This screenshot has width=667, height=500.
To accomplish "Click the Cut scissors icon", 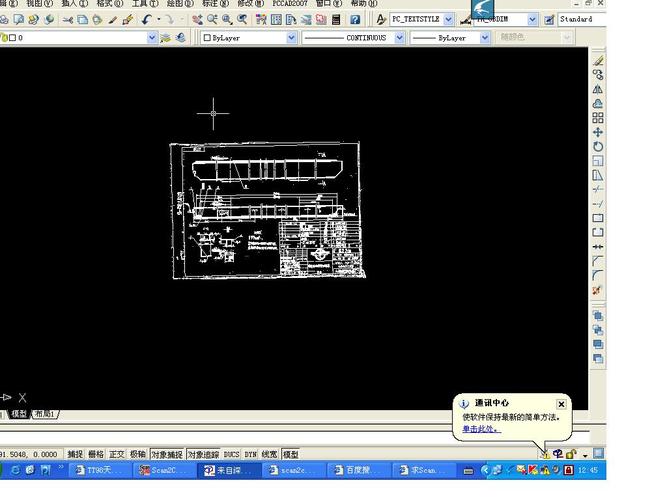I will pos(68,20).
